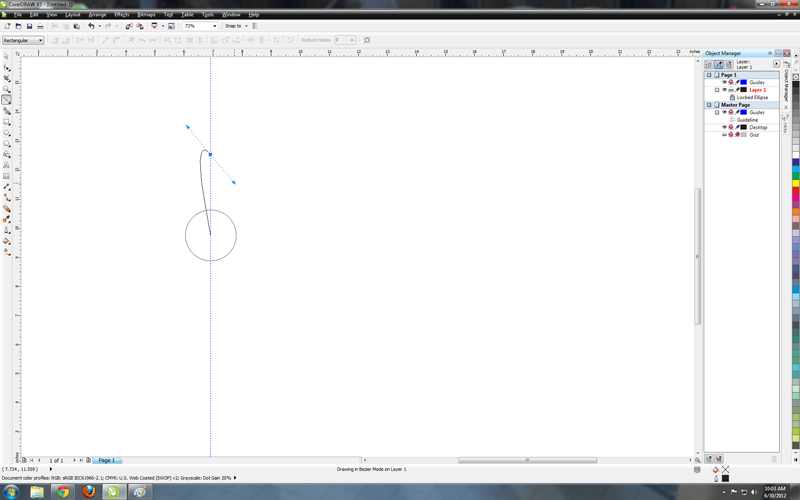Select the Table tool
The height and width of the screenshot is (500, 800).
click(7, 176)
